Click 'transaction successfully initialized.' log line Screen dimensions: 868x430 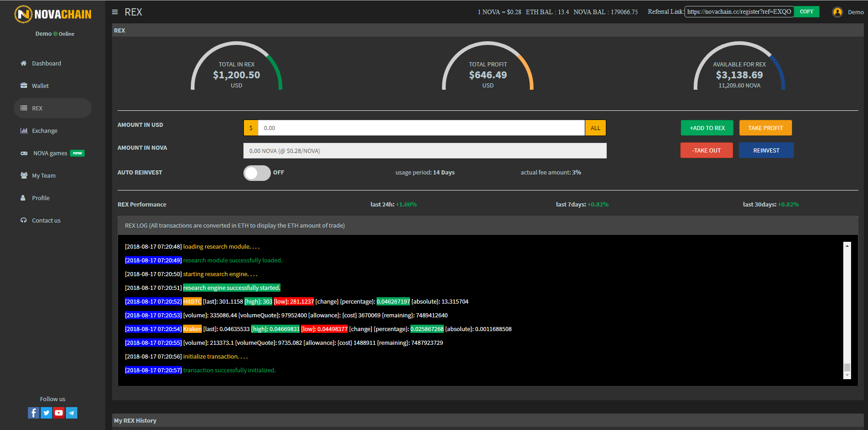(229, 370)
